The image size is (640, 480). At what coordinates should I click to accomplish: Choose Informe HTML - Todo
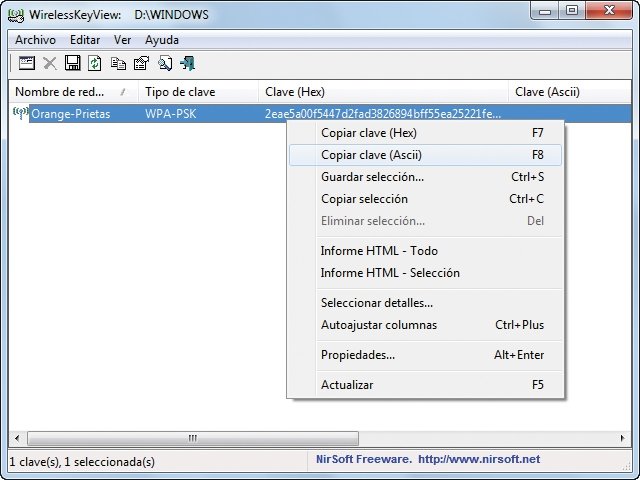click(x=425, y=251)
